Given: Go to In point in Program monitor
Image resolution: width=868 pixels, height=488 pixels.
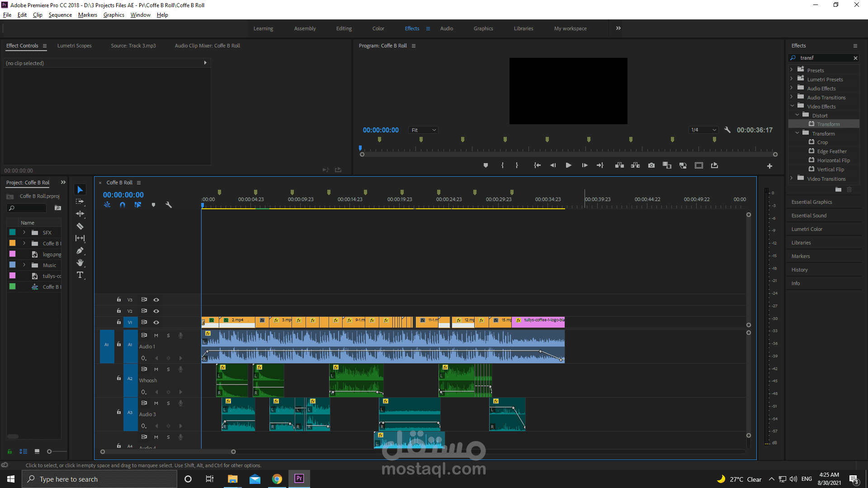Looking at the screenshot, I should tap(537, 165).
